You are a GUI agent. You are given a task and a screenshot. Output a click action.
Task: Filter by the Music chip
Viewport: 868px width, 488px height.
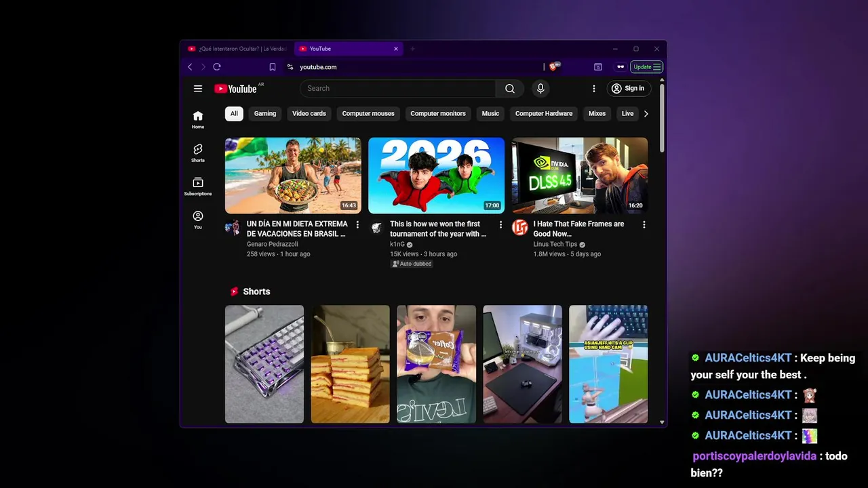(490, 114)
